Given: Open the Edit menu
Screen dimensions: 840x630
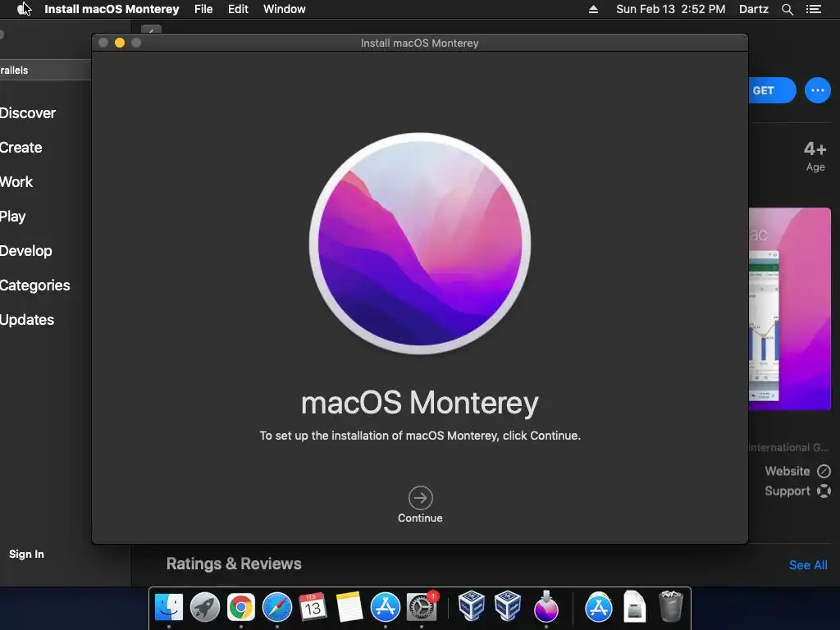Looking at the screenshot, I should (238, 9).
